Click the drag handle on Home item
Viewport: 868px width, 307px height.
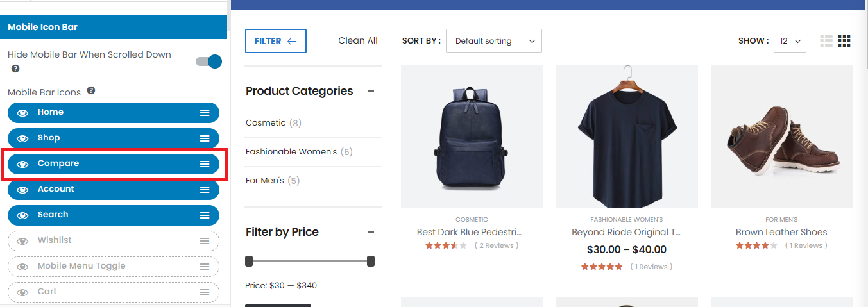[205, 113]
